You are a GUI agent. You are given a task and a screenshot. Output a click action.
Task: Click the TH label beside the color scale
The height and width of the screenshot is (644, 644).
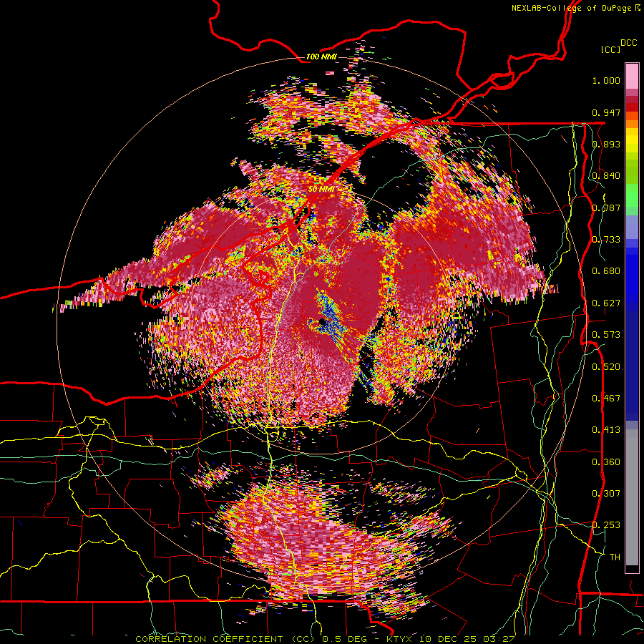[615, 557]
